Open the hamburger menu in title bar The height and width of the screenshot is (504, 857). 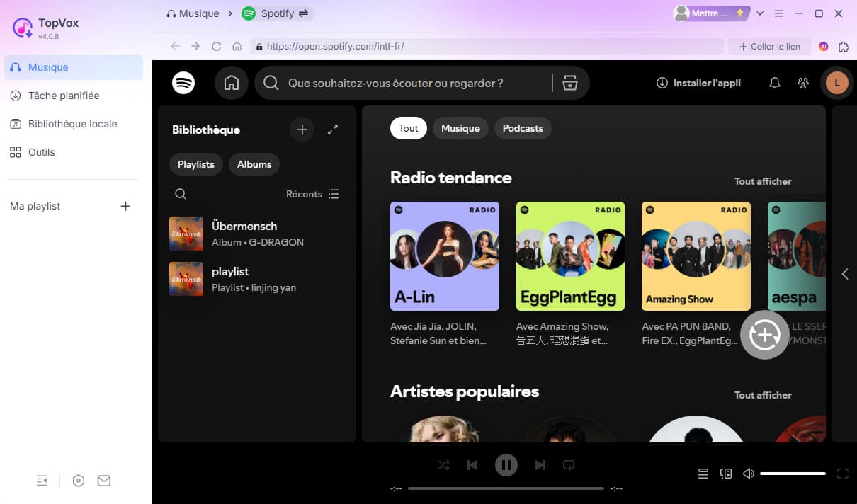(780, 13)
